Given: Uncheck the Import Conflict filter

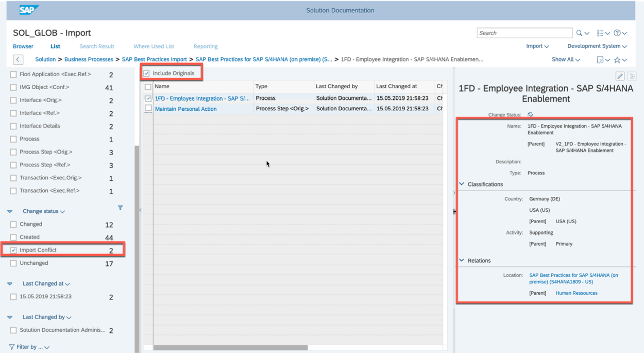Looking at the screenshot, I should pos(12,249).
